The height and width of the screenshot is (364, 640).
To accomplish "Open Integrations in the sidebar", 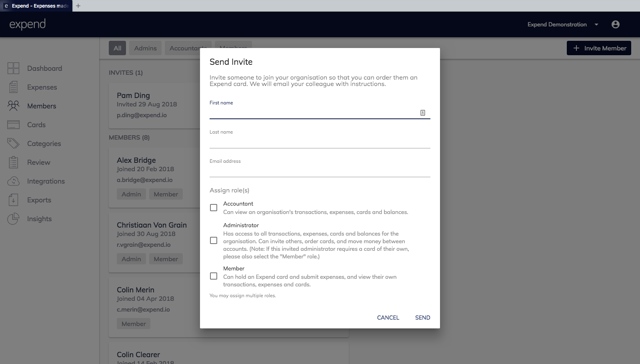I will click(46, 181).
